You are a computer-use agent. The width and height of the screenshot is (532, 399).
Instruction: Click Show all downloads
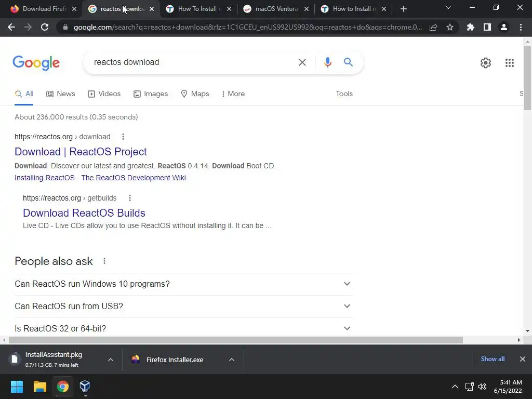(x=493, y=359)
